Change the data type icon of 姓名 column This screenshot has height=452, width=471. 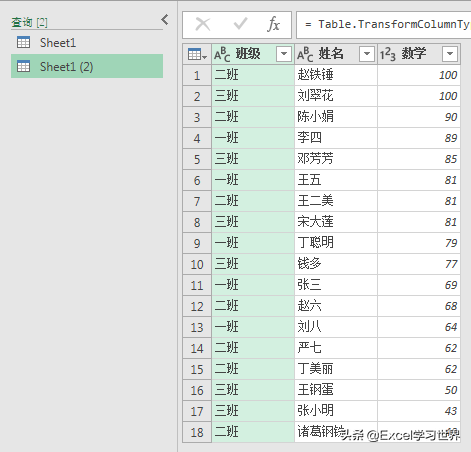[305, 54]
